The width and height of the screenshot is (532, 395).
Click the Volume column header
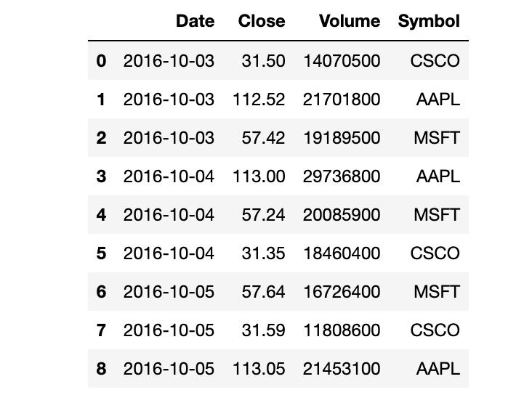point(349,21)
